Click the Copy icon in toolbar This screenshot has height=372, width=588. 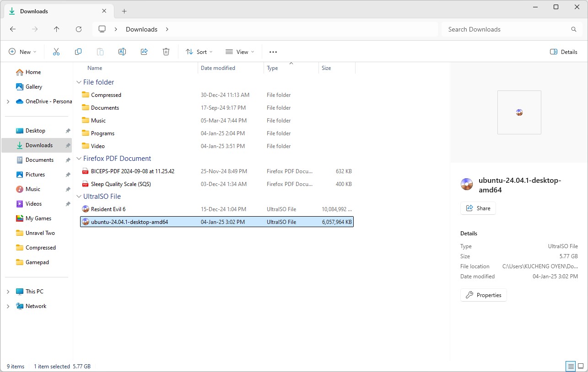point(78,52)
